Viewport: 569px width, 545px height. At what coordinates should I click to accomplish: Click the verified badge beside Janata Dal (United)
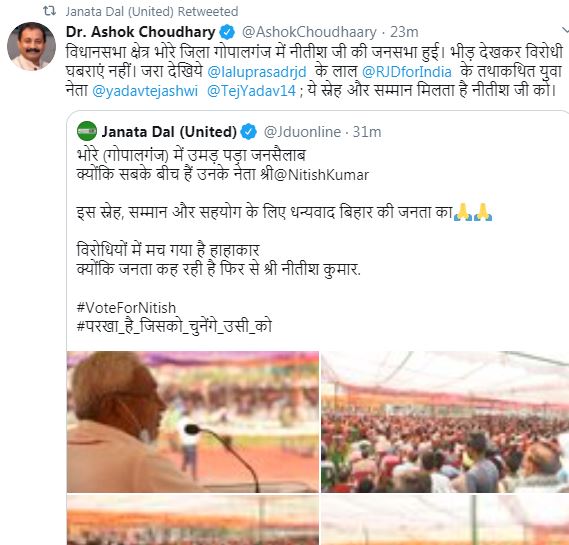[249, 131]
